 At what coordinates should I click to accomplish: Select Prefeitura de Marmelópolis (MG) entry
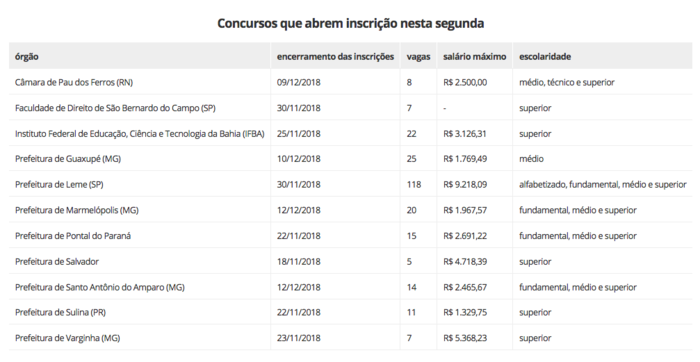[x=77, y=210]
